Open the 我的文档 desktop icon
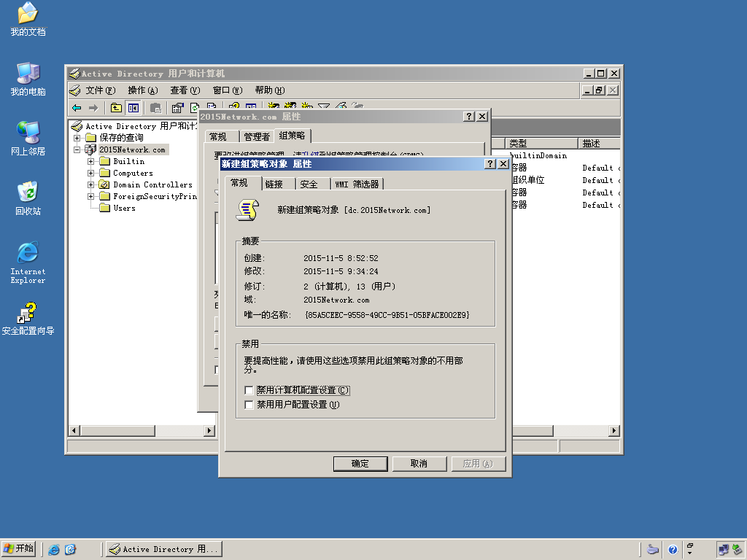Viewport: 747px width, 560px height. pyautogui.click(x=28, y=20)
